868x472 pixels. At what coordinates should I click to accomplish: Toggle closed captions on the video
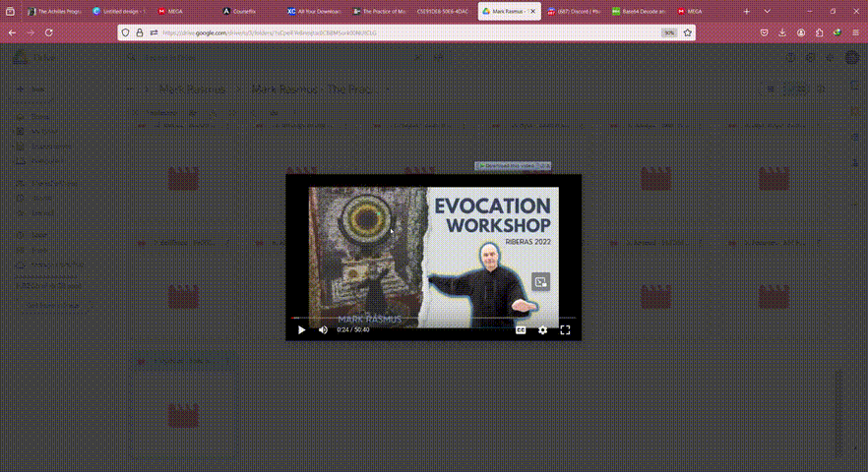click(x=521, y=329)
